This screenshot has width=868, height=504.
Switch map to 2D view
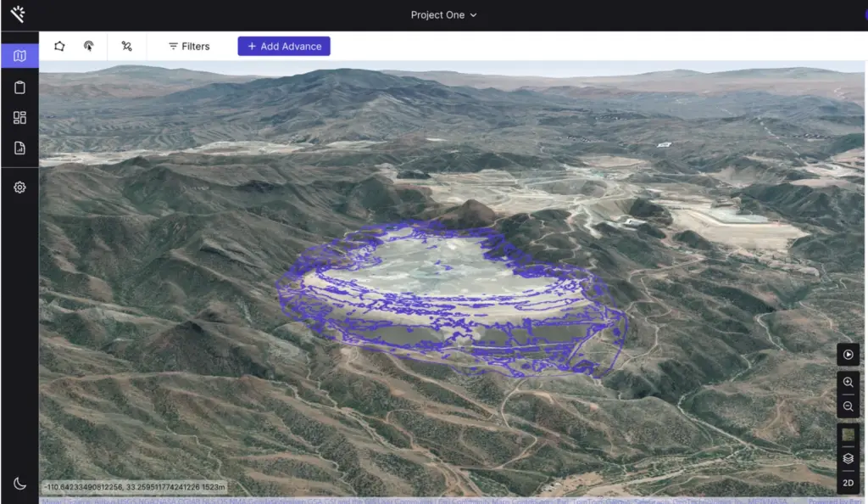click(x=848, y=484)
